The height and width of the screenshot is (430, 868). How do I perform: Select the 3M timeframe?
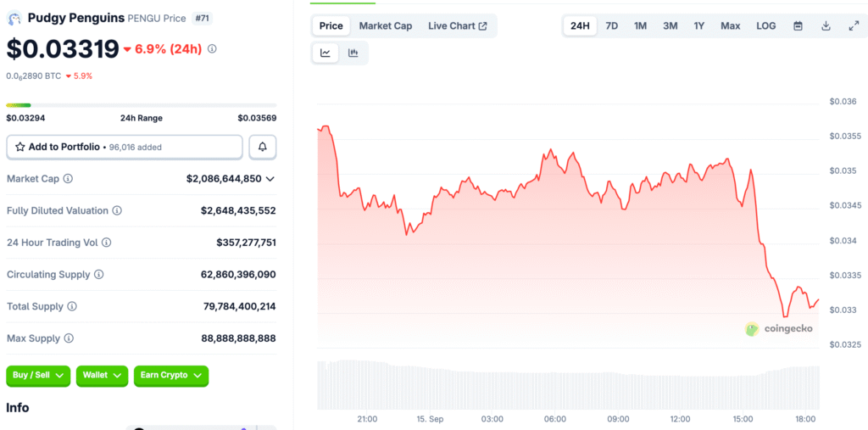point(670,26)
